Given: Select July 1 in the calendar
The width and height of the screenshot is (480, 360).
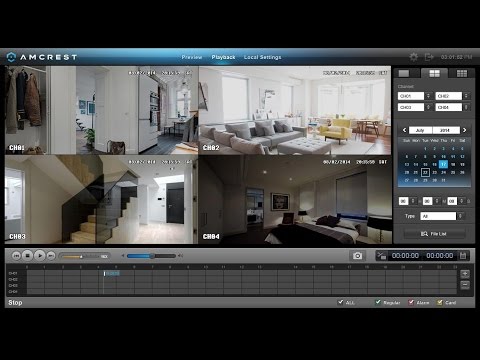Looking at the screenshot, I should coord(425,149).
